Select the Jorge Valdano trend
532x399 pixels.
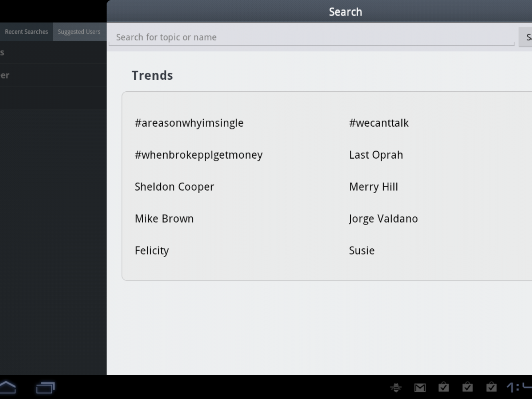[383, 219]
